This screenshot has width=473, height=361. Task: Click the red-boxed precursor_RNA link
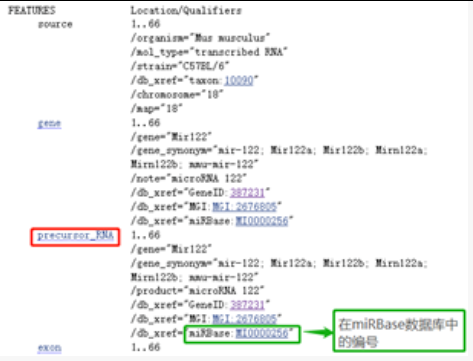point(75,236)
